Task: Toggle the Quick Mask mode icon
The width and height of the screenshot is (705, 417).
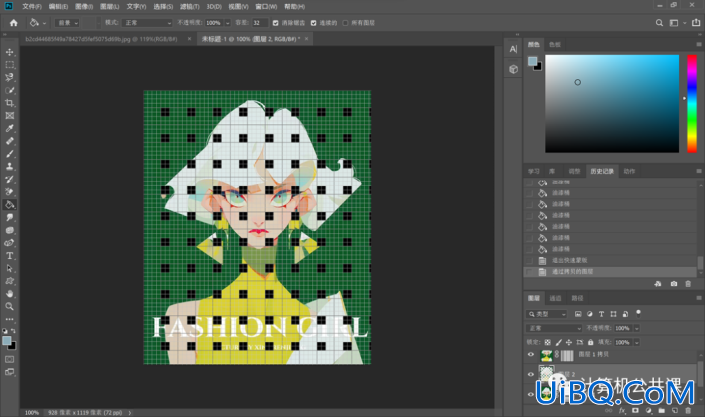Action: pos(9,359)
